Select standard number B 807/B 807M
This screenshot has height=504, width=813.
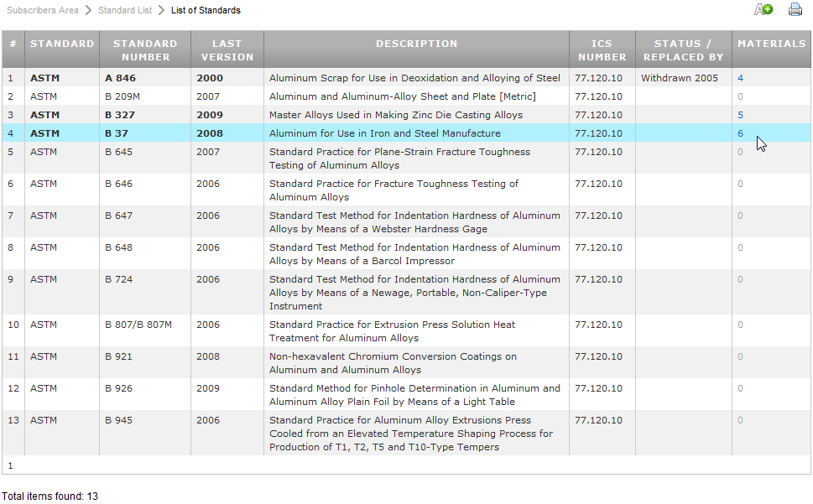pos(138,325)
